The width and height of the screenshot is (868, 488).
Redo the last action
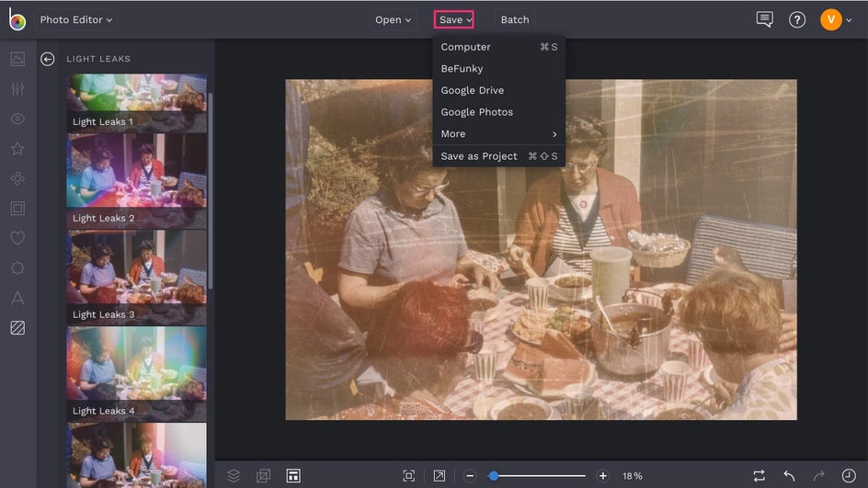(818, 476)
